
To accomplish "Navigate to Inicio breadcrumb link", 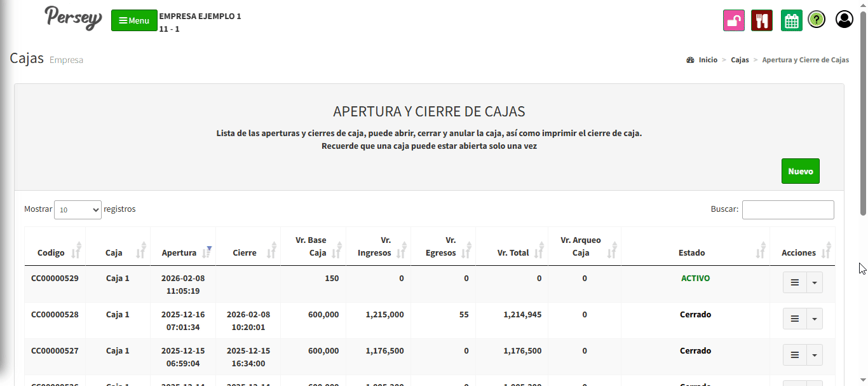I will (708, 60).
